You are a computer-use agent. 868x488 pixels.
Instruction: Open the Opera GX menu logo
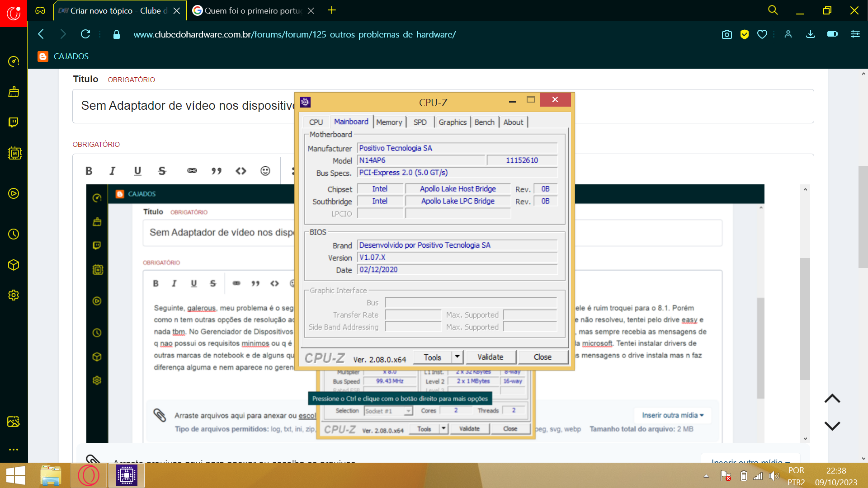click(x=14, y=13)
